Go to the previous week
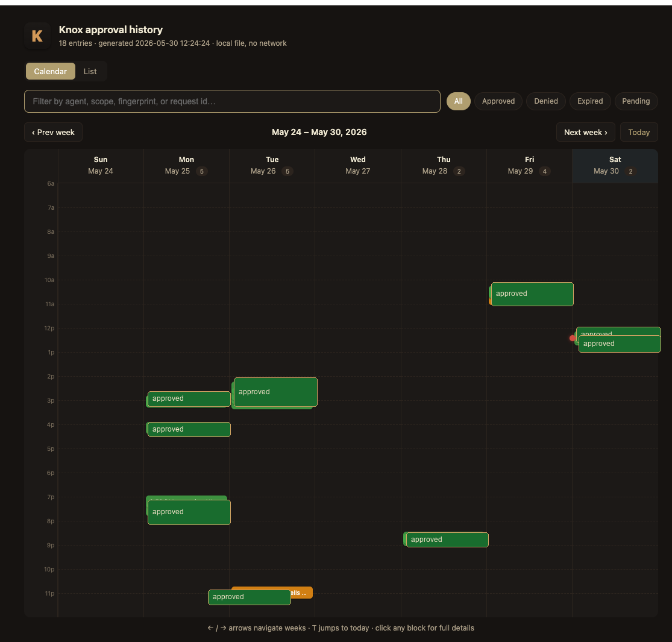 [x=53, y=132]
